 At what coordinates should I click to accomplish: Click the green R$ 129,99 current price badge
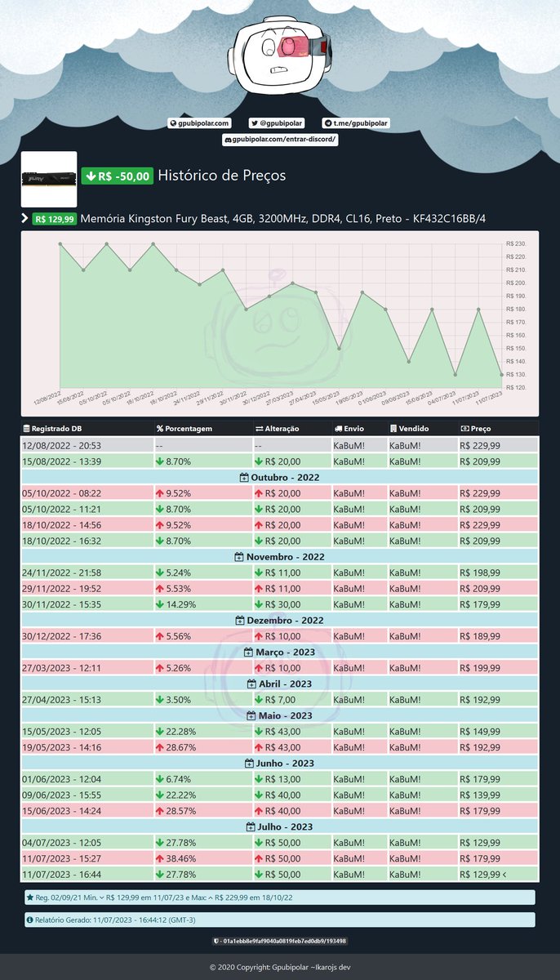pyautogui.click(x=55, y=219)
